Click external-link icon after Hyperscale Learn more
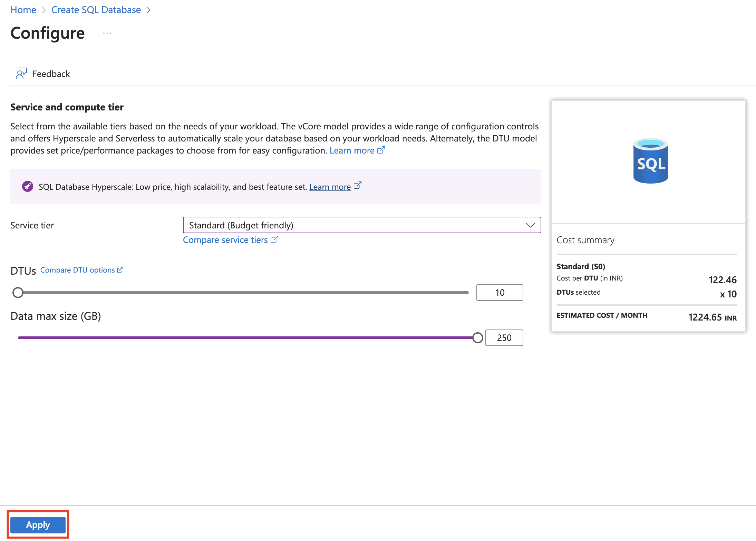Screen dimensions: 756x541 point(358,186)
